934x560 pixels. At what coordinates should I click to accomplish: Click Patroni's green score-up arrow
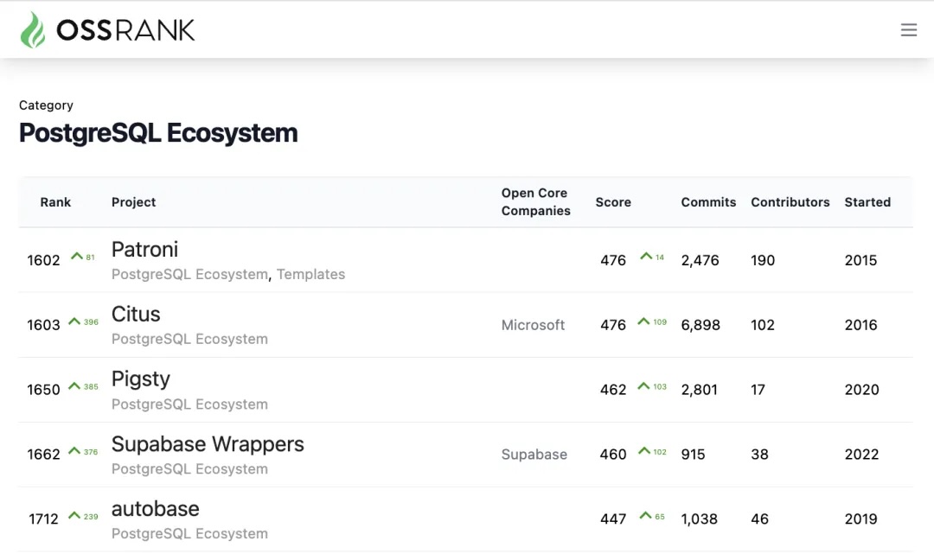tap(646, 257)
